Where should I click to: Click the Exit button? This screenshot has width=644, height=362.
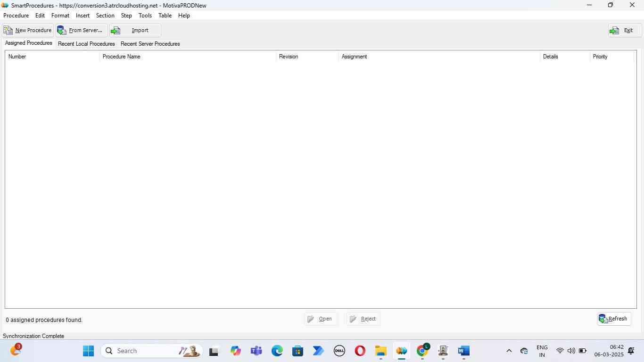(x=625, y=30)
